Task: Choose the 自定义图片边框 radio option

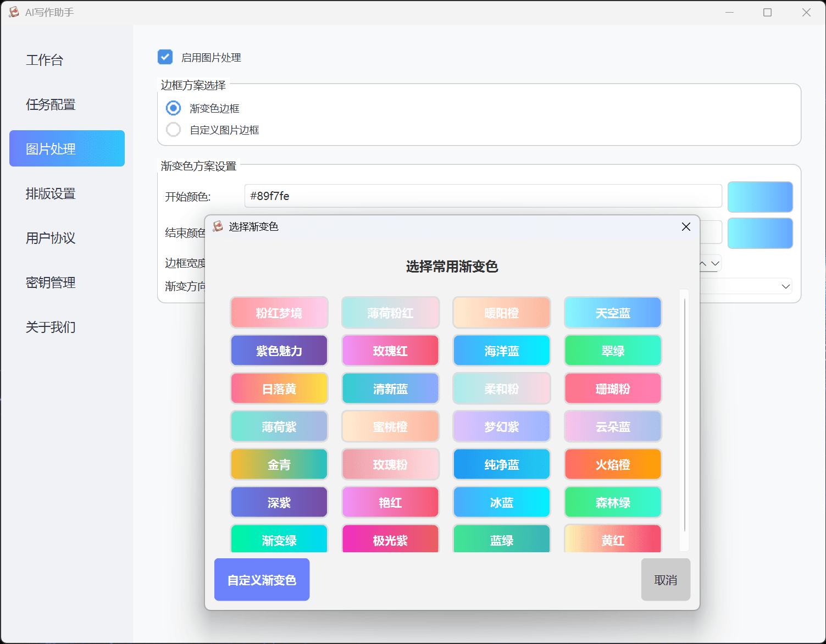Action: (x=173, y=129)
